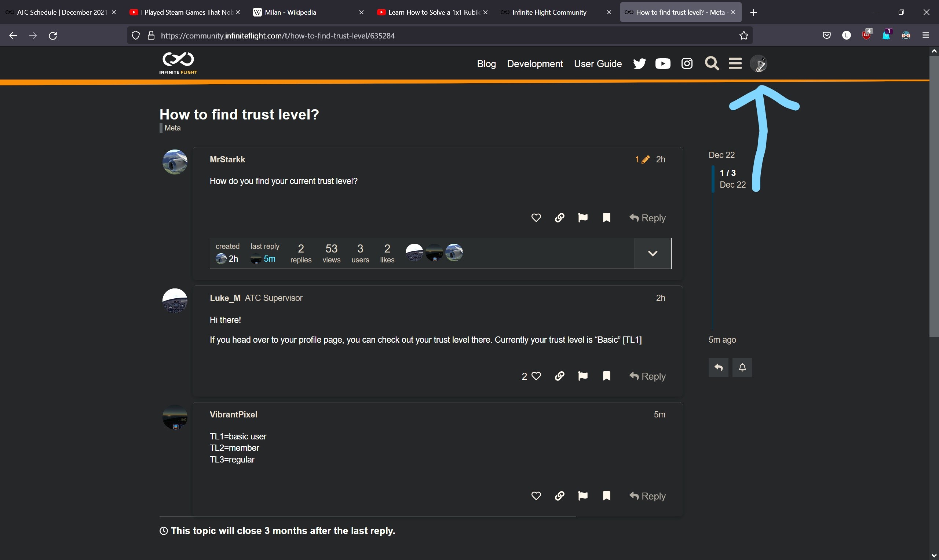Click Reply on VibrantPixel's post
939x560 pixels.
coord(647,496)
